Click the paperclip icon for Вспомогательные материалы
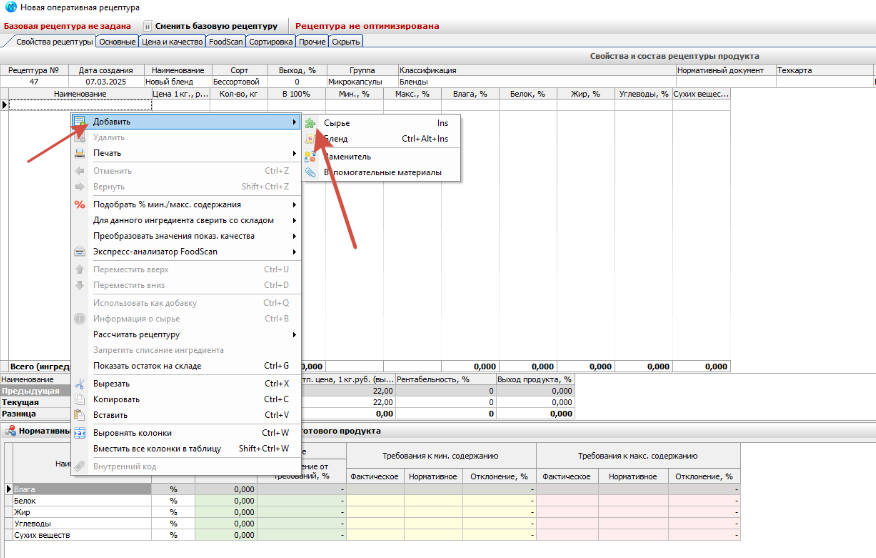 310,172
